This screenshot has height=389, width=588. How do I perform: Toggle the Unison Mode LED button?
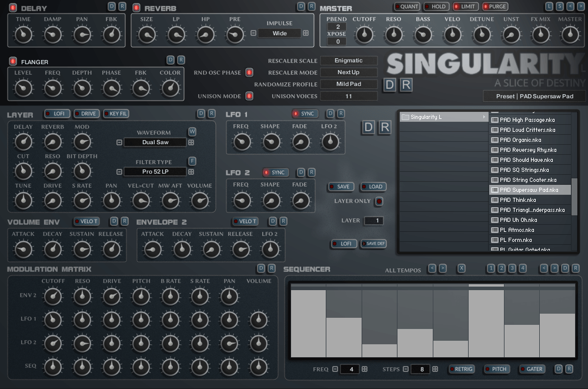pyautogui.click(x=249, y=96)
